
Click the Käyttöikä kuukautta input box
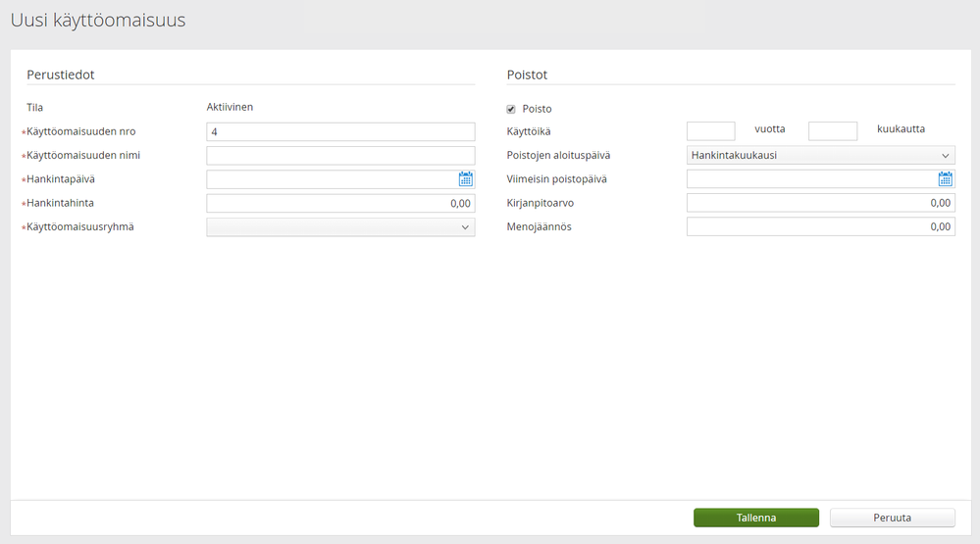click(832, 131)
